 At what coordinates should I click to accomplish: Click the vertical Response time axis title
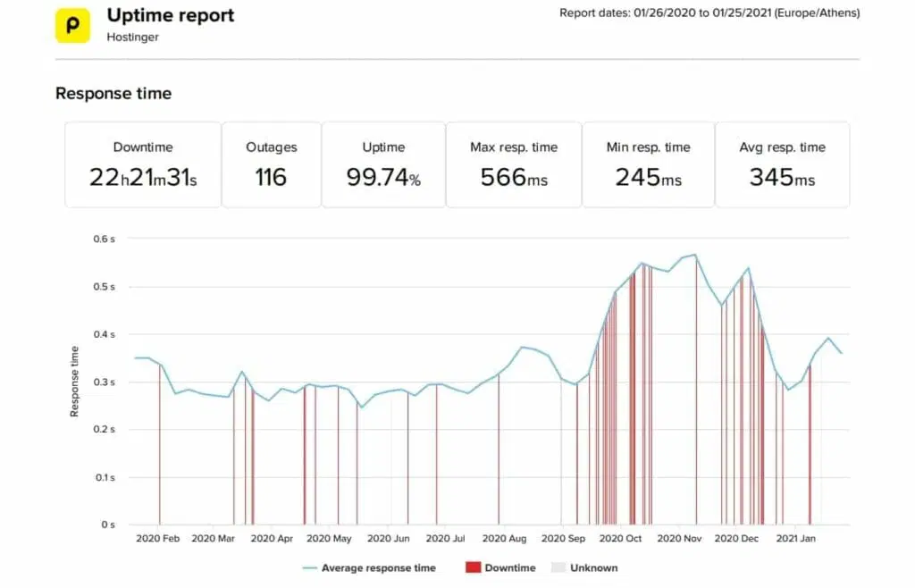coord(74,382)
